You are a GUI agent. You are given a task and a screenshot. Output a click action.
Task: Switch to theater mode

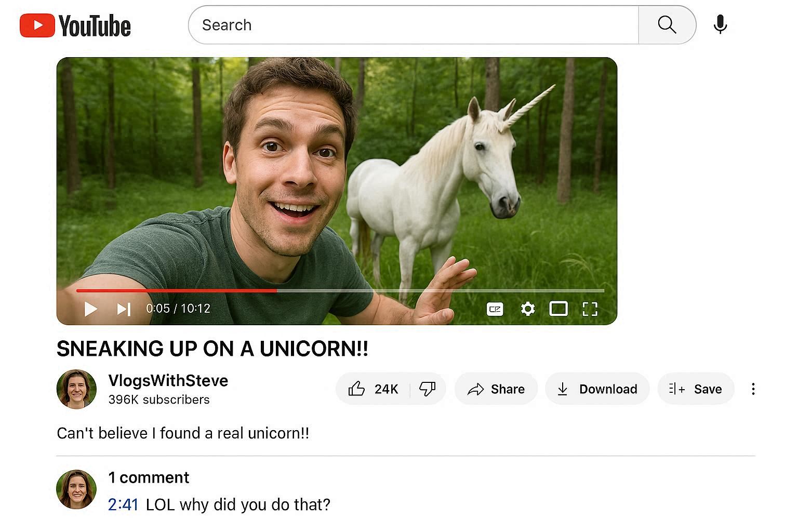click(558, 309)
